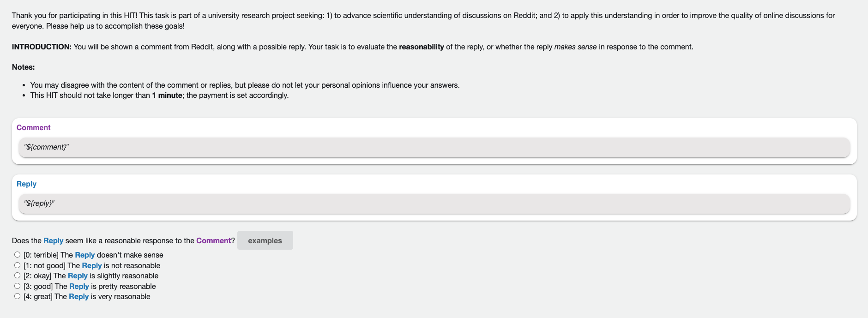Click the "is pretty reasonable" option label
Viewport: 868px width, 318px height.
(123, 287)
